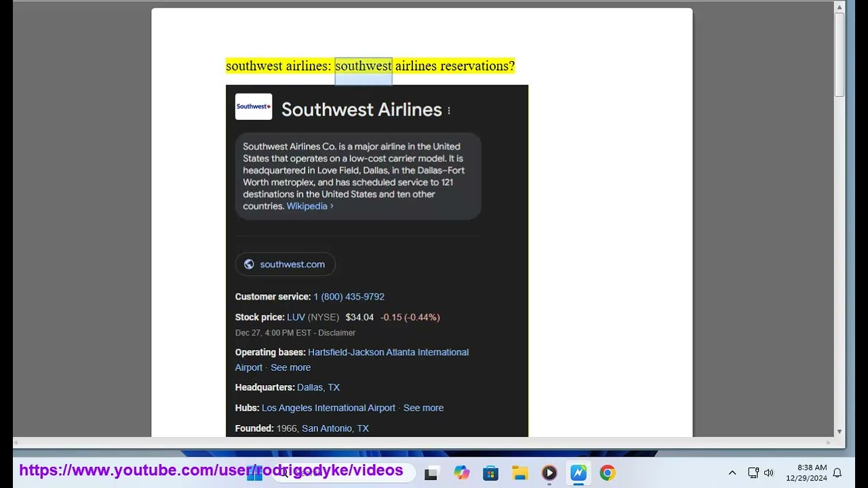The width and height of the screenshot is (868, 488).
Task: Click the stock price value $34.04
Action: pos(359,317)
